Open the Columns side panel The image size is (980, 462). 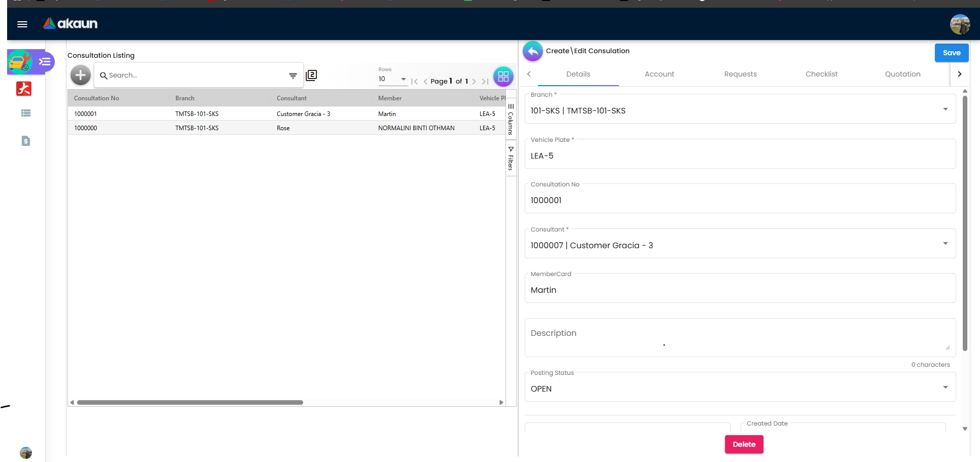[511, 120]
